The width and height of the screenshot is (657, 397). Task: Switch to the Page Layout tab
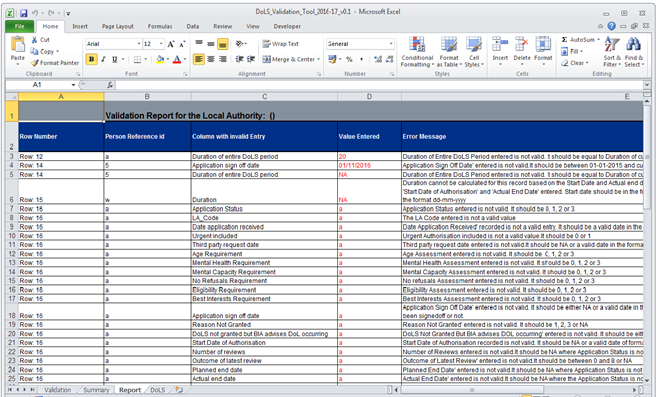coord(117,26)
